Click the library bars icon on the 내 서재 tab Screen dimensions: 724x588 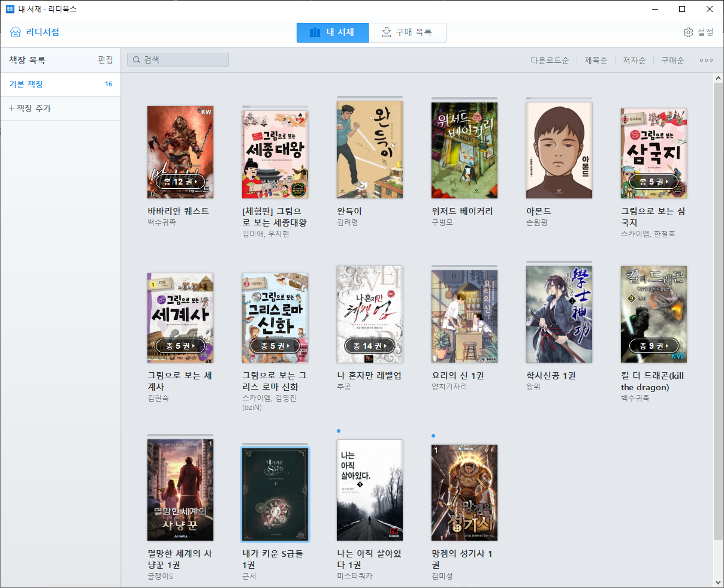click(x=314, y=32)
